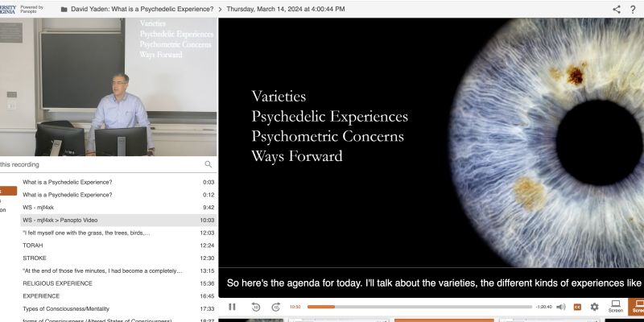Jump to RELIGIOUS EXPERIENCE at 15:36
Image resolution: width=644 pixels, height=322 pixels.
click(x=118, y=283)
